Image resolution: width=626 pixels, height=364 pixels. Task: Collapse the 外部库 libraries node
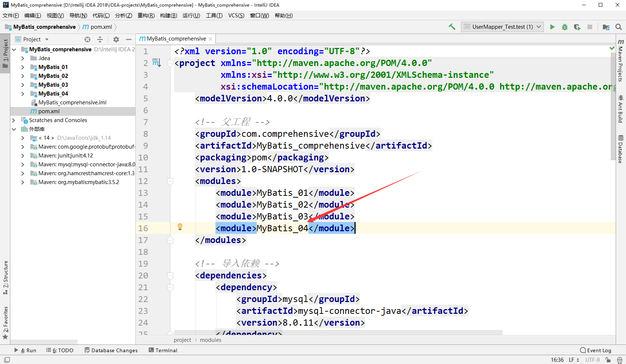[14, 129]
